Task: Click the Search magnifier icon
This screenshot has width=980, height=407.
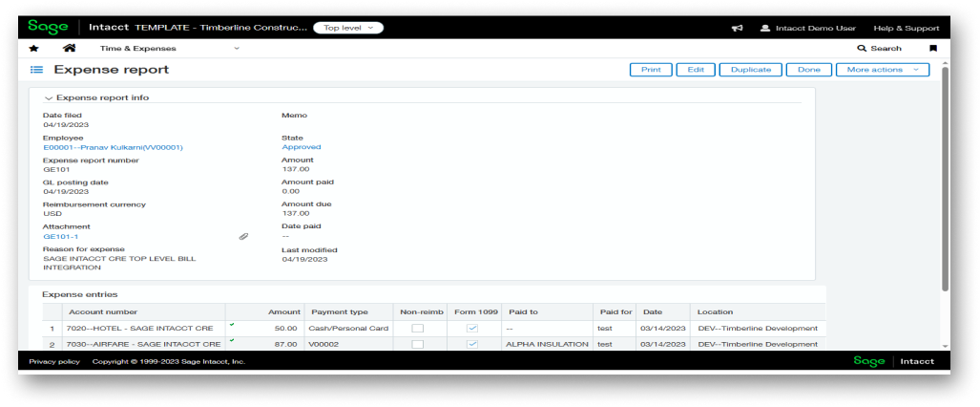Action: 862,48
